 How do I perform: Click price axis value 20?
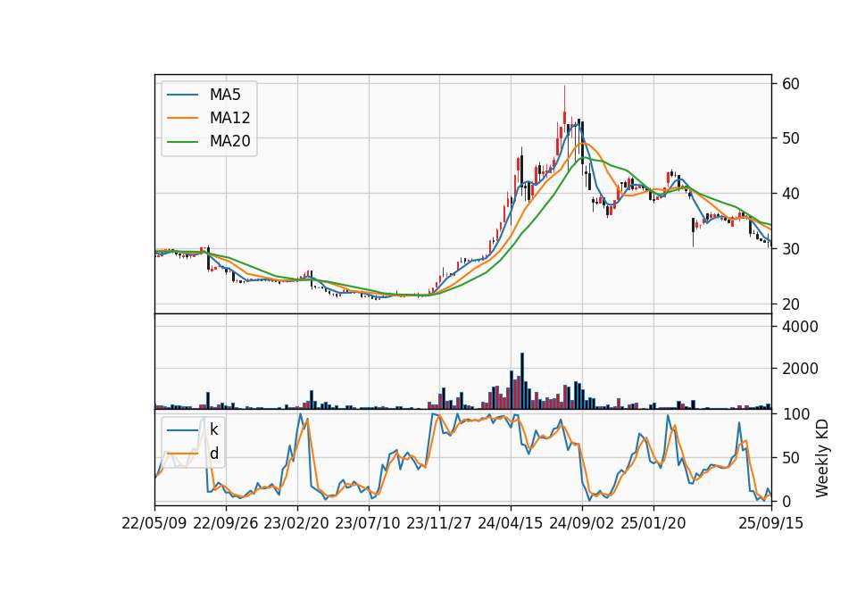(791, 304)
